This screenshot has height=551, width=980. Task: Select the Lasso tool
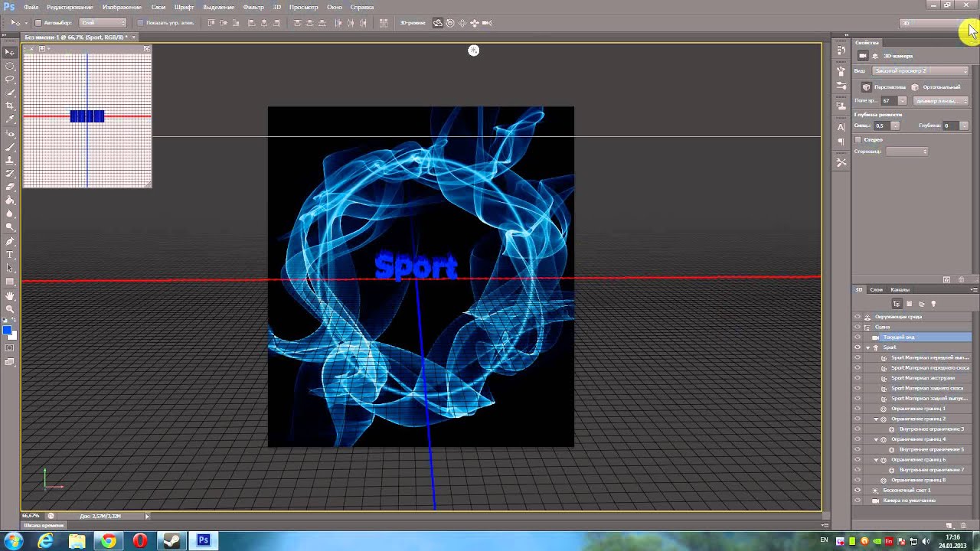pyautogui.click(x=9, y=79)
